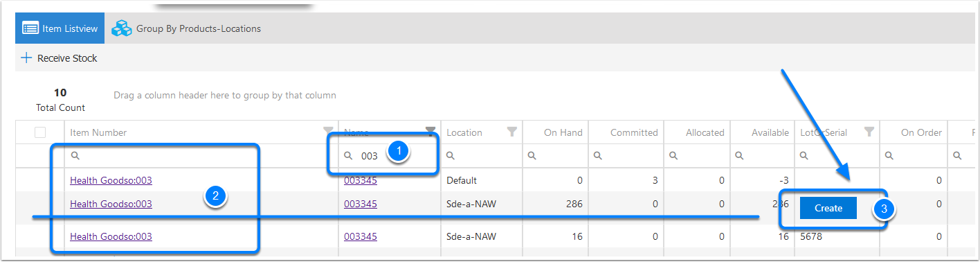Open 003345 link in the Default row
This screenshot has height=262, width=980.
coord(361,180)
